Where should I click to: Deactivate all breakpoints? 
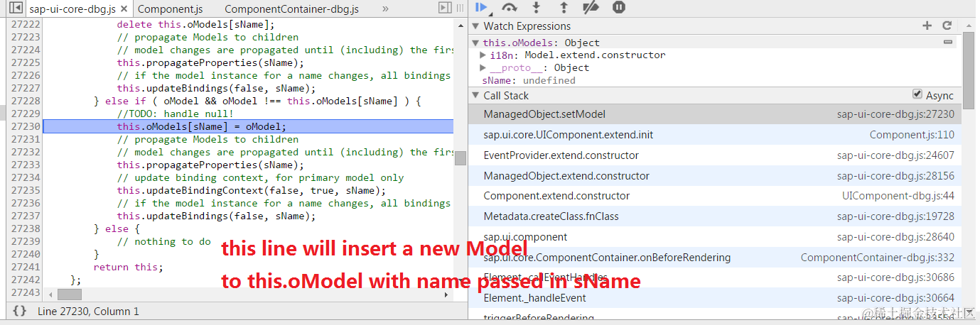point(591,8)
